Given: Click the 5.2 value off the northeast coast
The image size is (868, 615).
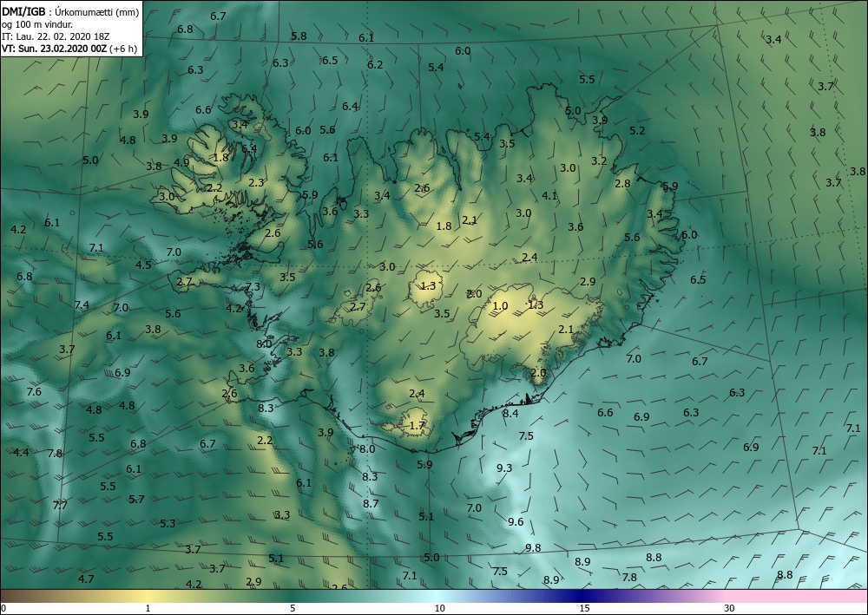Looking at the screenshot, I should pyautogui.click(x=638, y=130).
